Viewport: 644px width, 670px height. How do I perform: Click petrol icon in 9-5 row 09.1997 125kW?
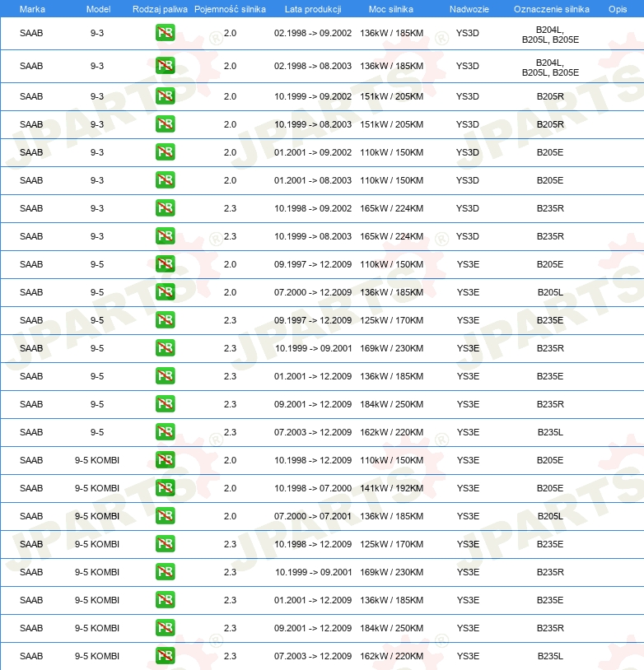pos(165,320)
